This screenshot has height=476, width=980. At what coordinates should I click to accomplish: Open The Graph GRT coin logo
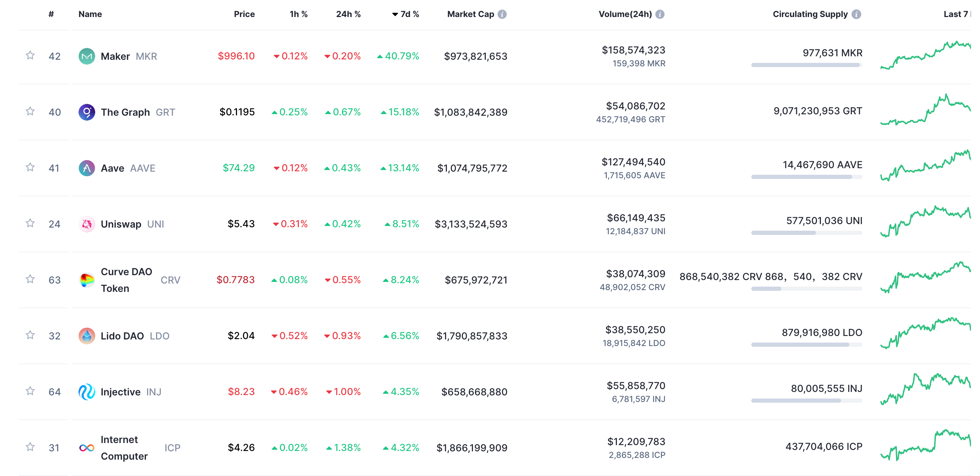tap(87, 112)
